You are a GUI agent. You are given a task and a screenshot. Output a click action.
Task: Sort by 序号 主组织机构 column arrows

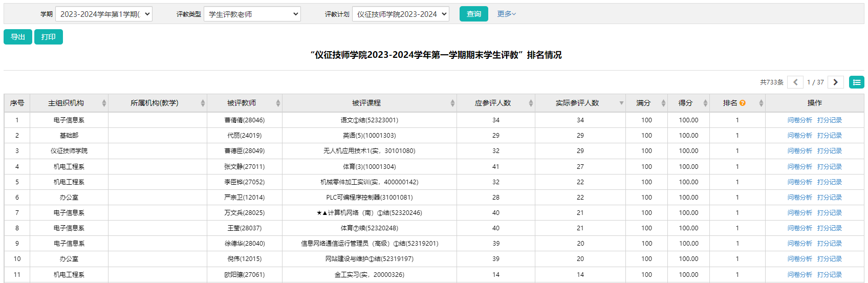coord(104,103)
